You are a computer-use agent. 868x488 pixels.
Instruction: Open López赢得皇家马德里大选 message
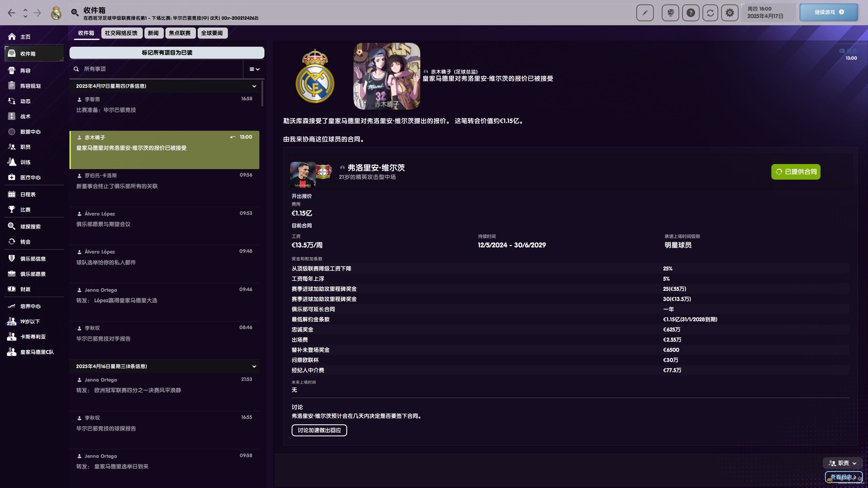[164, 302]
